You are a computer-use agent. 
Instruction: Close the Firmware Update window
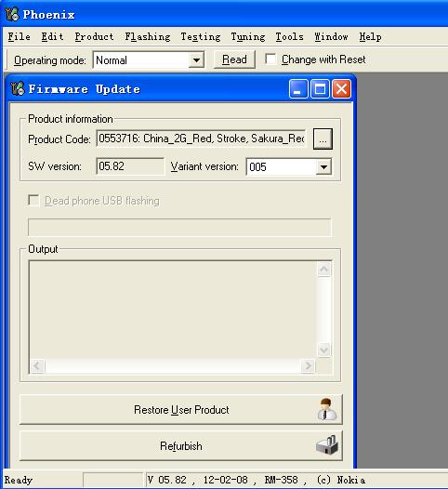pyautogui.click(x=341, y=89)
